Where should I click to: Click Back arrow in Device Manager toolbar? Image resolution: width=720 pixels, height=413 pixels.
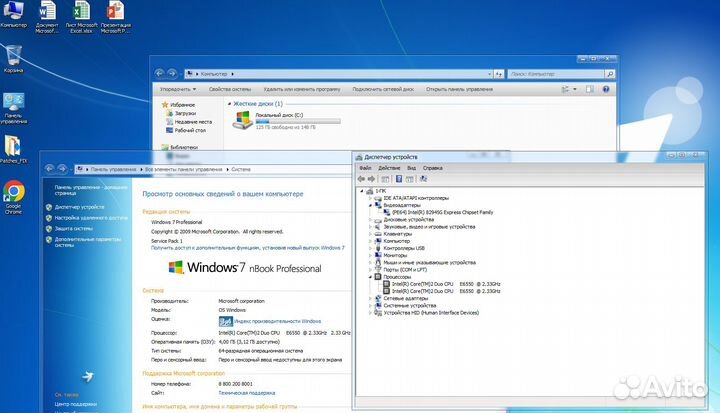[361, 179]
